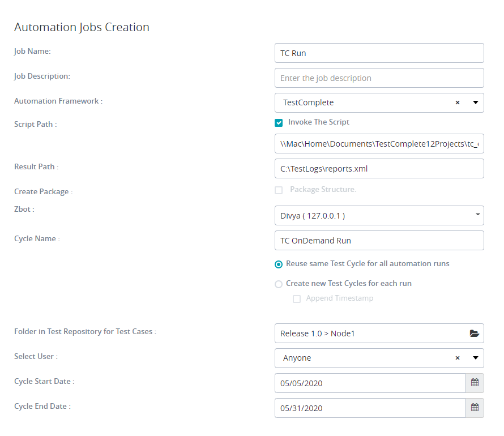Screen dimensions: 504x436
Task: Enable the Append Timestamp checkbox
Action: pyautogui.click(x=297, y=299)
